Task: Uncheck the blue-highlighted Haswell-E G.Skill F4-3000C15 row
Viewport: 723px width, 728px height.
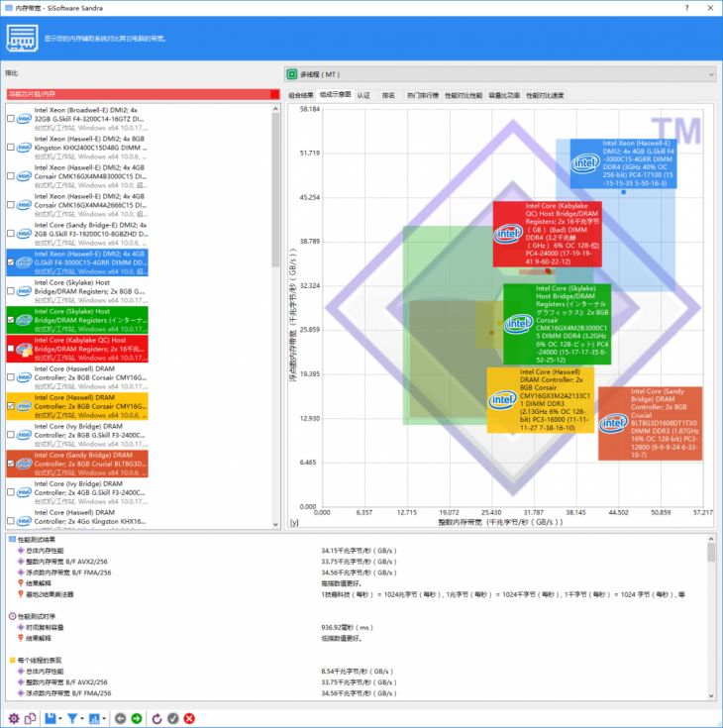Action: click(11, 262)
